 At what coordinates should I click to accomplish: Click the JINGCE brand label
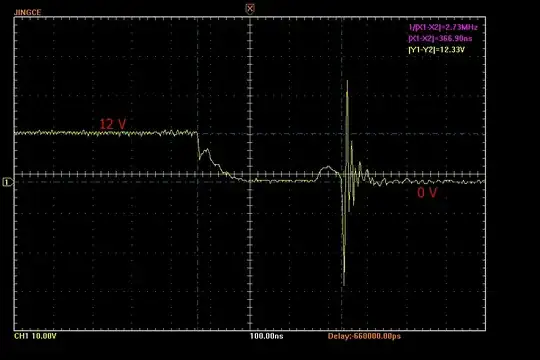coord(28,12)
